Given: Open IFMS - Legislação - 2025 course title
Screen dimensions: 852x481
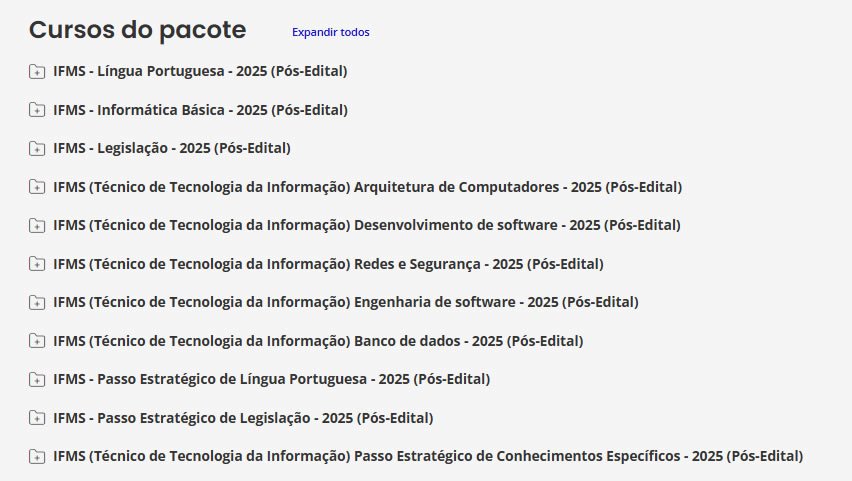Looking at the screenshot, I should pos(172,148).
